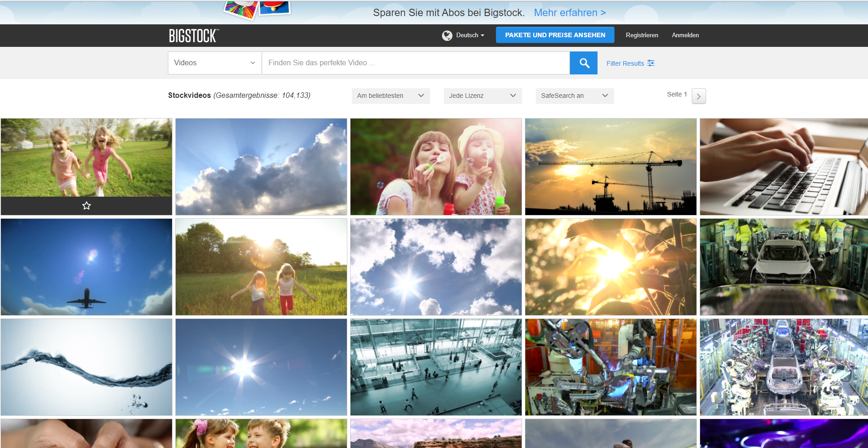
Task: Open the orange robot welding video
Action: click(611, 367)
